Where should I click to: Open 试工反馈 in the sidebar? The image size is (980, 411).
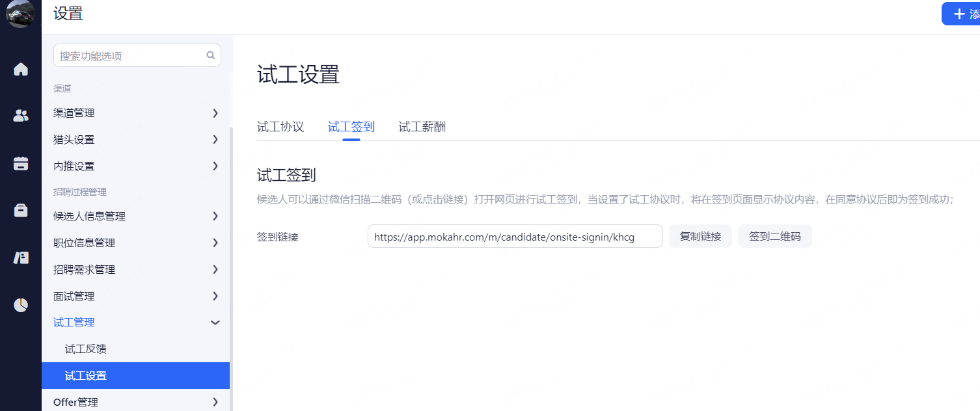[86, 349]
